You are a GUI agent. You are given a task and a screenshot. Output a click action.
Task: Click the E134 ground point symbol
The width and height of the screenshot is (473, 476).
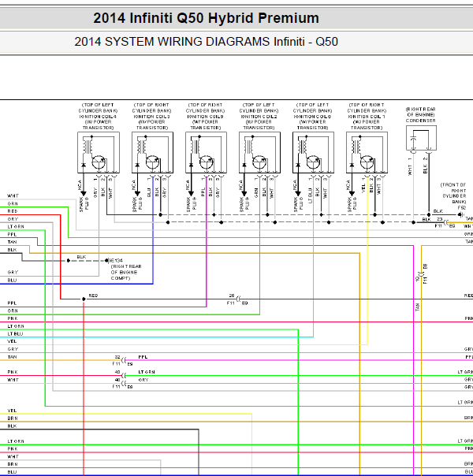point(107,261)
